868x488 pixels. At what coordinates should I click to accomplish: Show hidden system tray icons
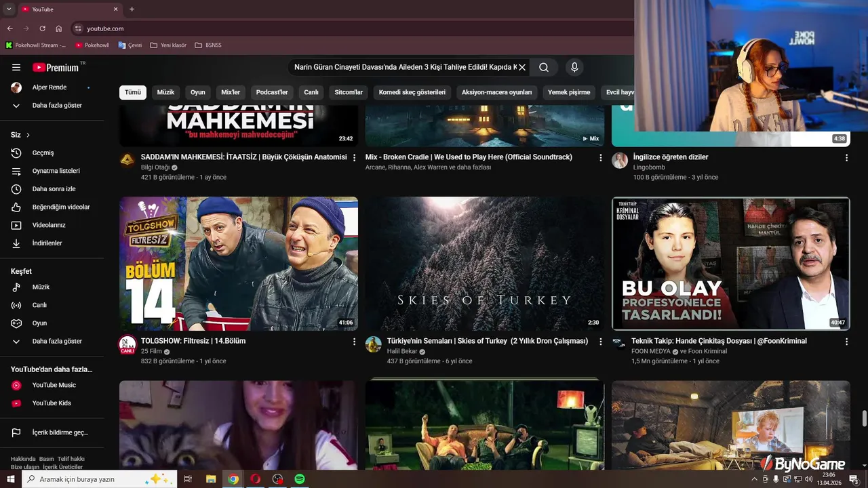point(754,479)
